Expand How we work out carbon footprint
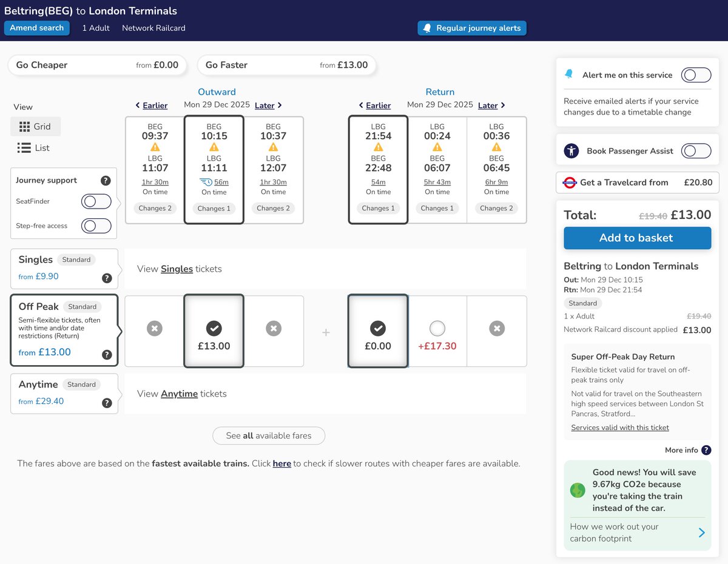The image size is (728, 564). click(637, 532)
